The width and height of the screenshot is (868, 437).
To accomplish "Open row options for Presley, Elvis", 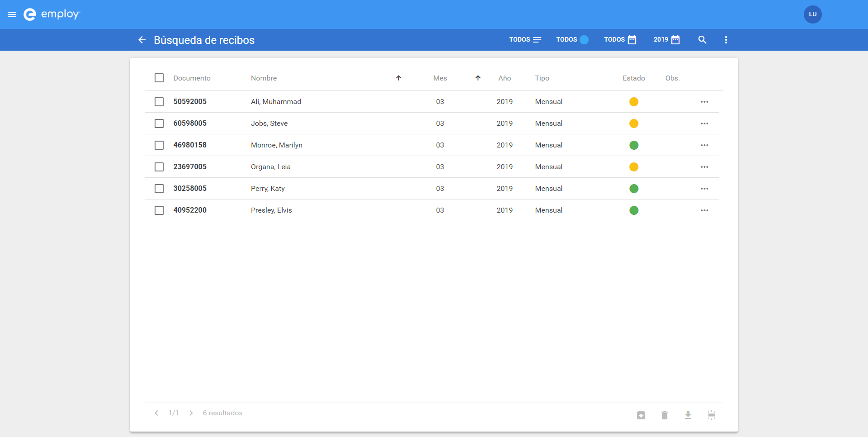I will (x=704, y=210).
